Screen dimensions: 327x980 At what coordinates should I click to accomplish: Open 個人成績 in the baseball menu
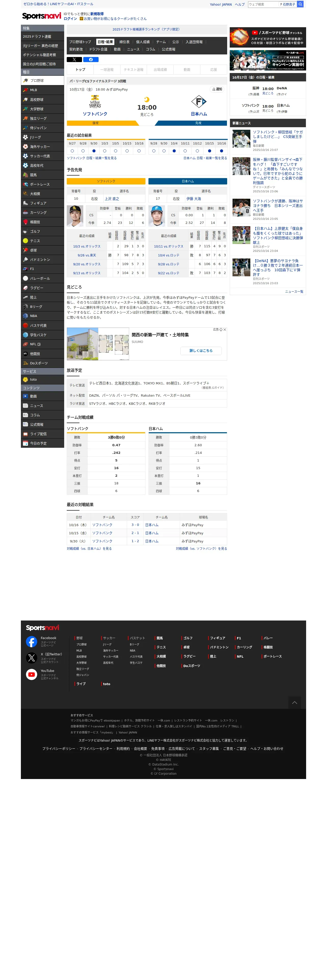(x=143, y=42)
